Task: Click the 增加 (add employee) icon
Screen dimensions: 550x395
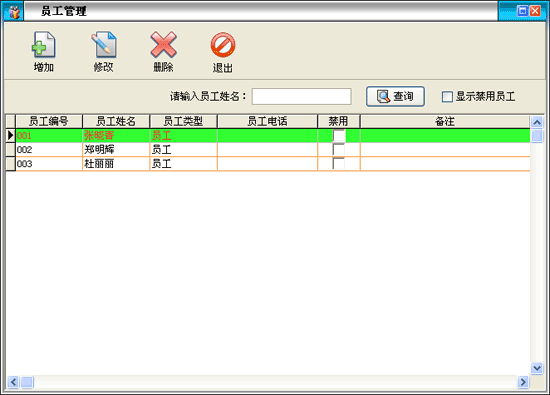Action: pos(43,45)
